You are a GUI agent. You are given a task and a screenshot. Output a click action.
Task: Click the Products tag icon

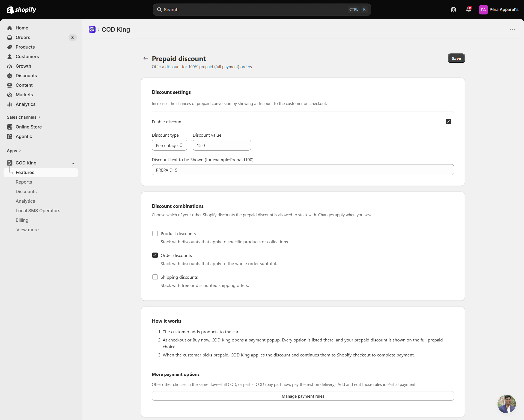tap(10, 47)
